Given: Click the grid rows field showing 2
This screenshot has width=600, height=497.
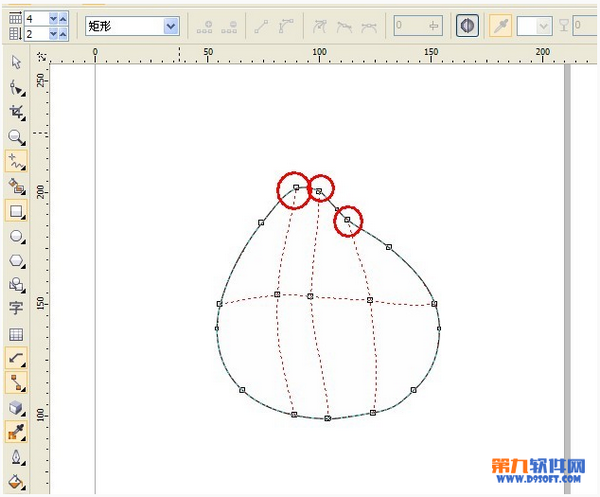Looking at the screenshot, I should (37, 34).
